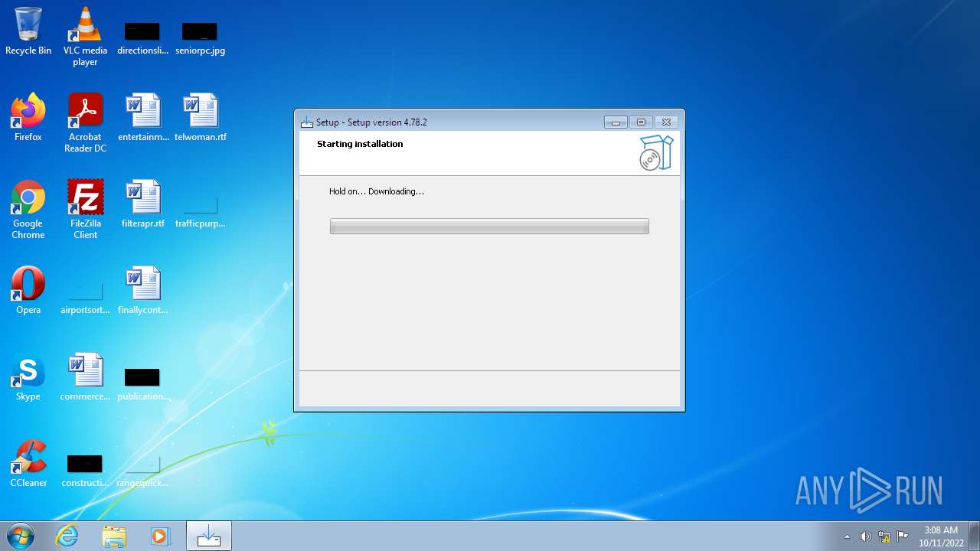Open Windows Media Player from taskbar
The image size is (980, 551).
(161, 536)
